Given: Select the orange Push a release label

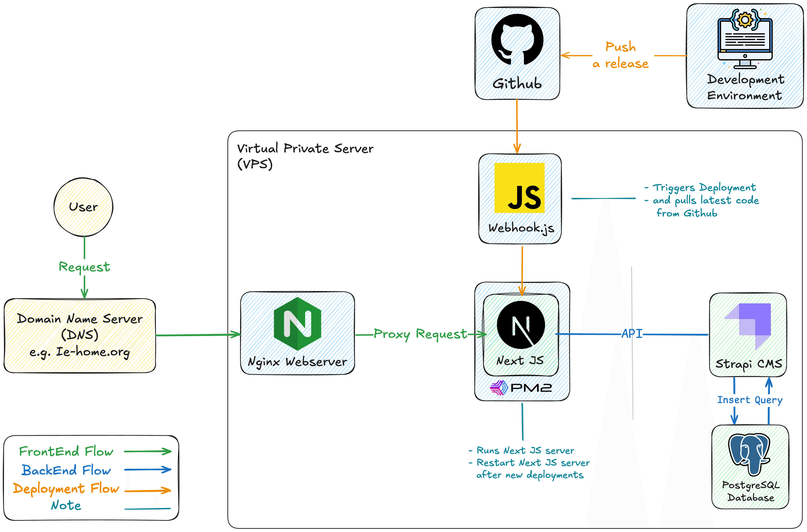Looking at the screenshot, I should click(621, 55).
